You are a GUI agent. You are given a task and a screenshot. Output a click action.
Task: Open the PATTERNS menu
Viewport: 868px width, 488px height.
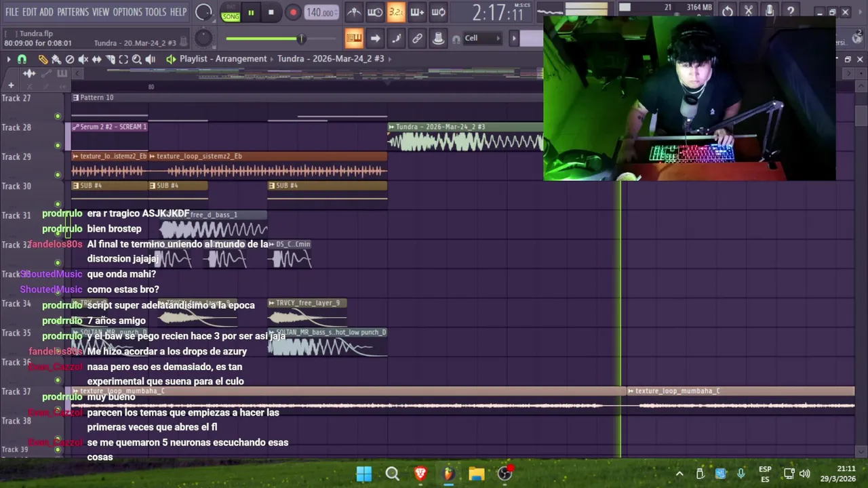[x=73, y=12]
